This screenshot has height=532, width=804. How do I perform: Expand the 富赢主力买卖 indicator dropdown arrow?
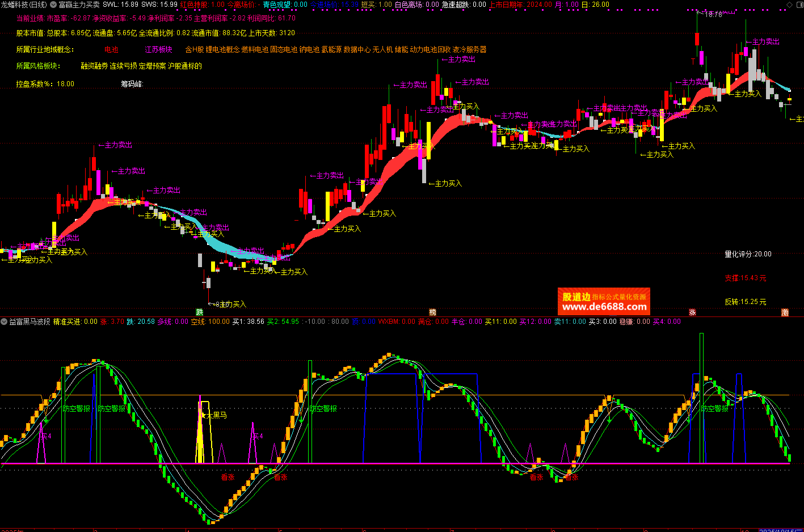(x=54, y=5)
